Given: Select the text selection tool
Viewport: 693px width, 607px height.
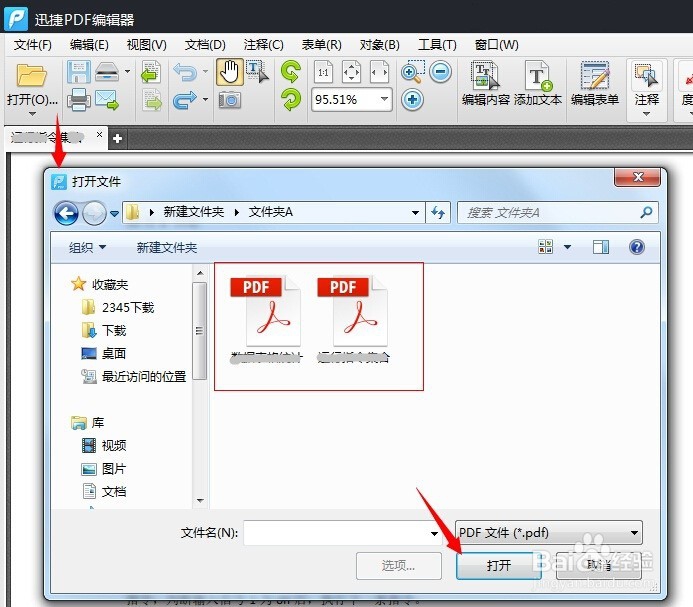Looking at the screenshot, I should point(257,72).
